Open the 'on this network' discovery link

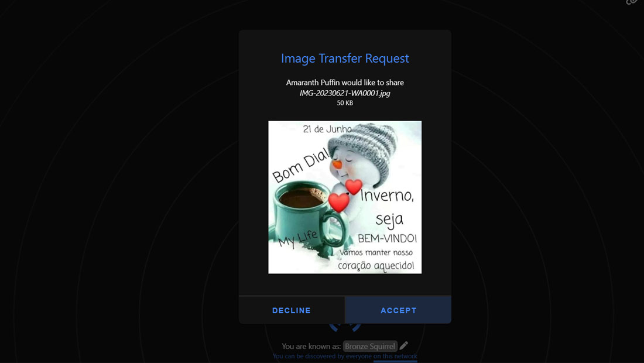click(395, 356)
